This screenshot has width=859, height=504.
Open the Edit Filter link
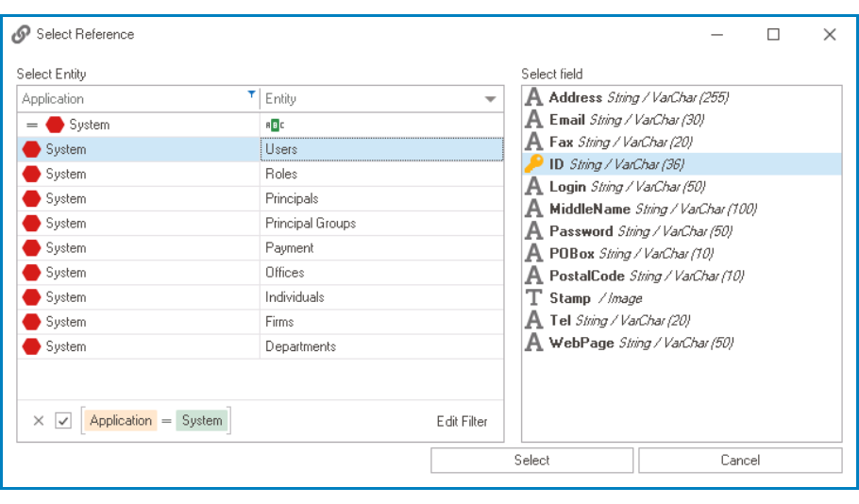pos(462,421)
